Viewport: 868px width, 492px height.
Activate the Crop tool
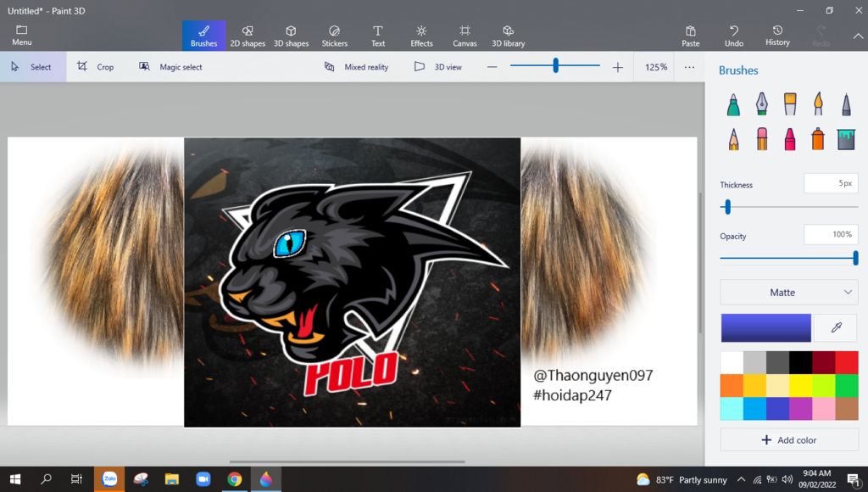coord(95,67)
